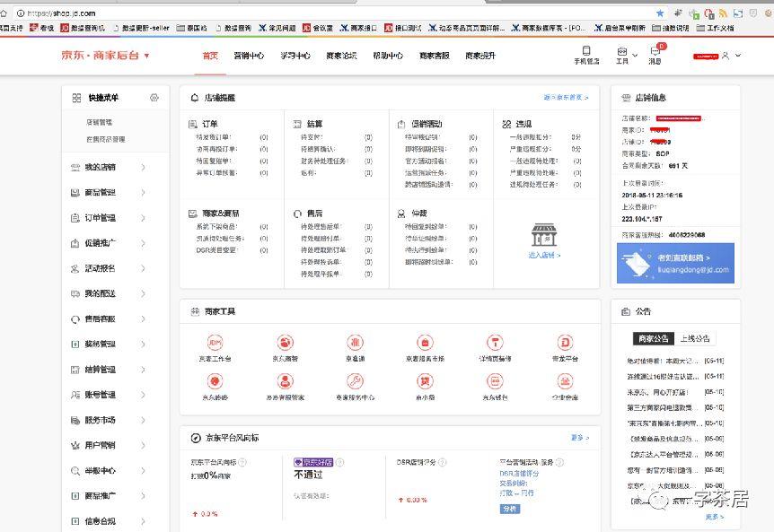
Task: Open the 帮助中心 navigation item
Action: pyautogui.click(x=388, y=56)
